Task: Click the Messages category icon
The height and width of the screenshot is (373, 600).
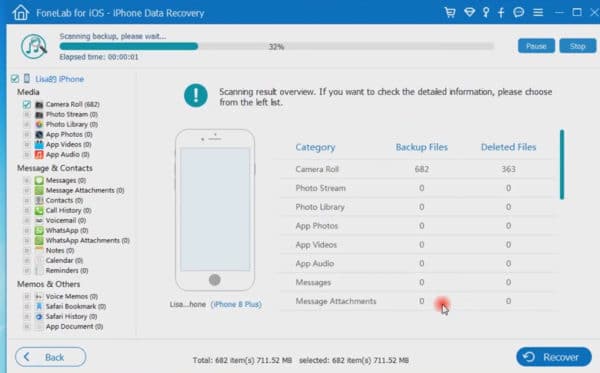Action: [x=39, y=180]
